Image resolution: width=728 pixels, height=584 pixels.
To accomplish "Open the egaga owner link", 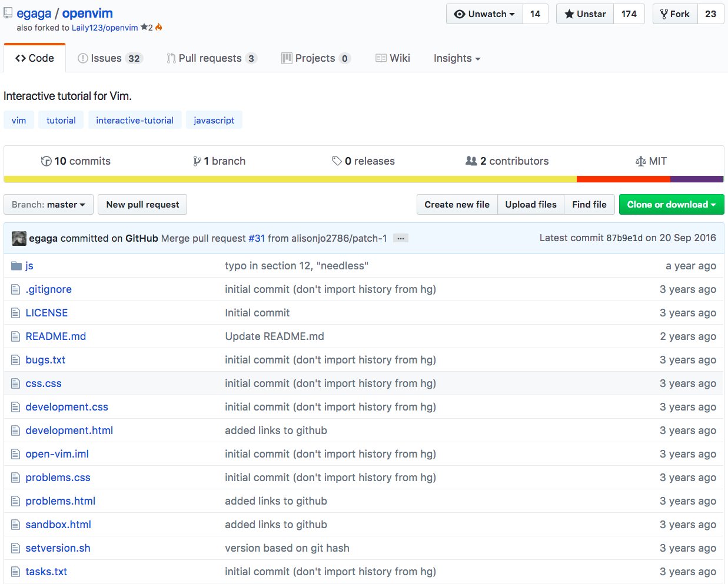I will (34, 14).
